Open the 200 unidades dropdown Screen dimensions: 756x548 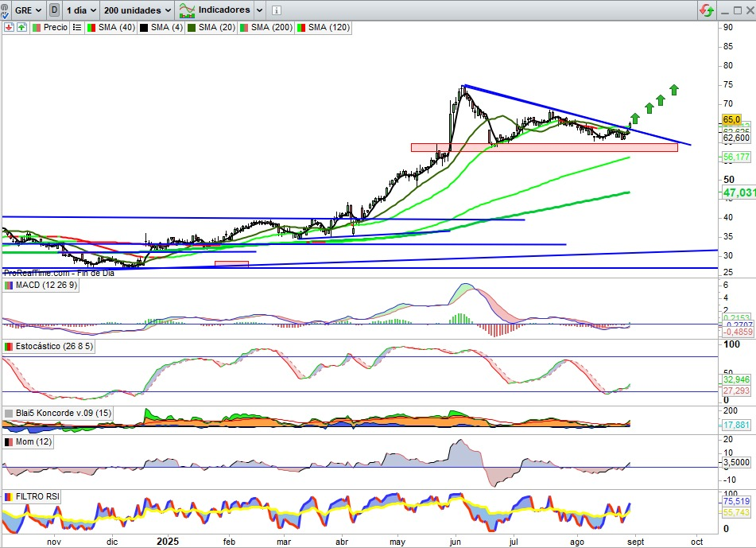[137, 10]
